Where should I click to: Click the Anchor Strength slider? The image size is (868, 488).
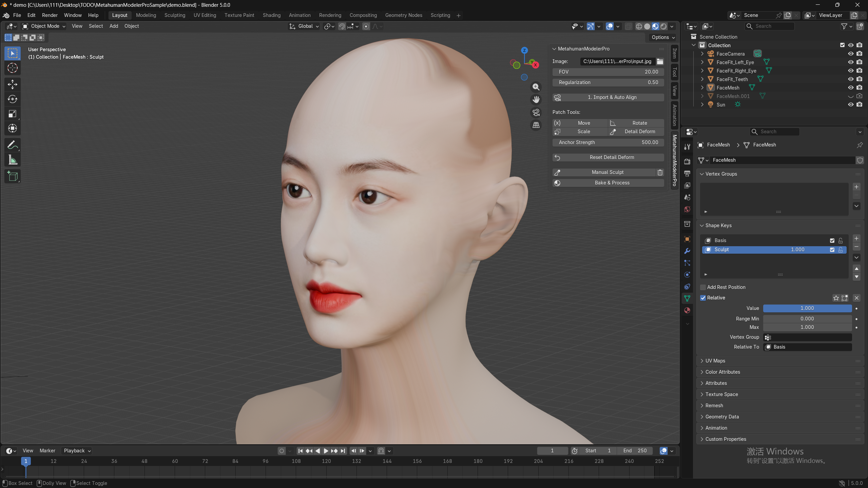point(608,142)
